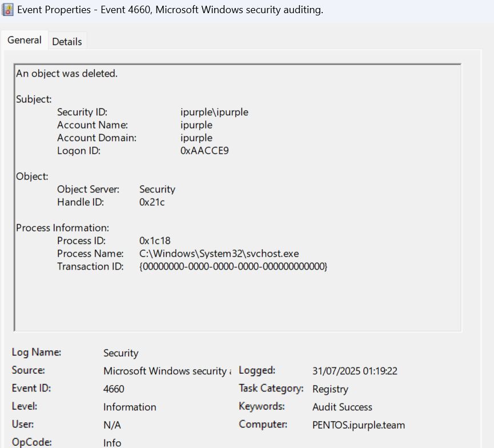Click the Security ID value ipurple\ipurple
This screenshot has height=448, width=494.
pyautogui.click(x=214, y=112)
